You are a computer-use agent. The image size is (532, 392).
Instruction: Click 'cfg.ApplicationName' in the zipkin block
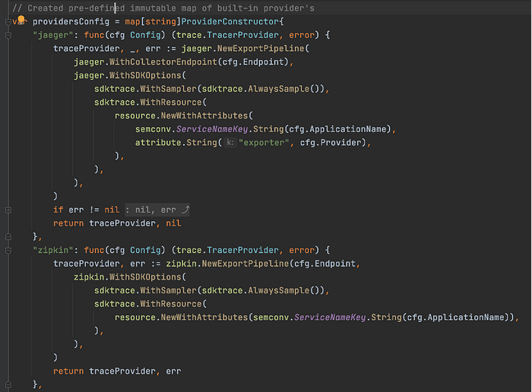(x=455, y=318)
